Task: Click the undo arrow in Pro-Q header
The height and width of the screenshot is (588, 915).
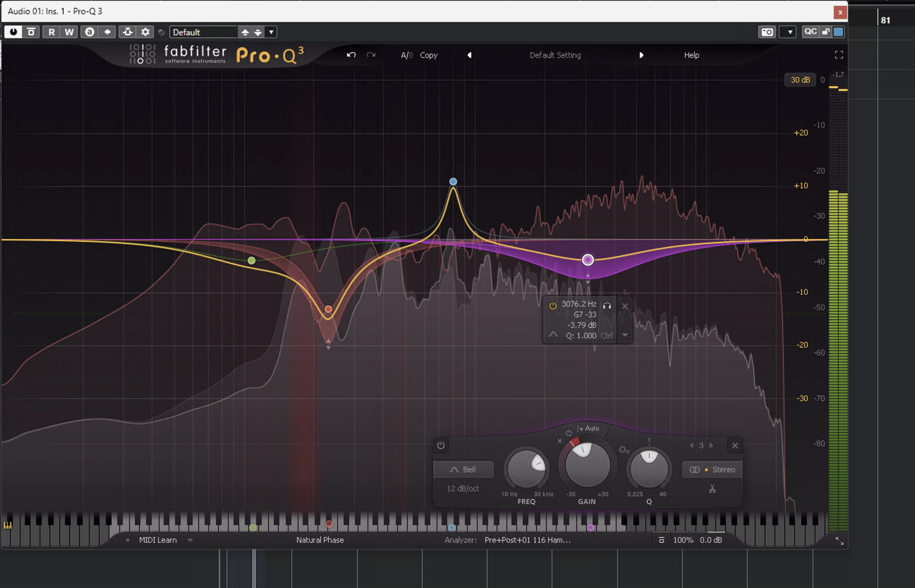Action: (351, 55)
